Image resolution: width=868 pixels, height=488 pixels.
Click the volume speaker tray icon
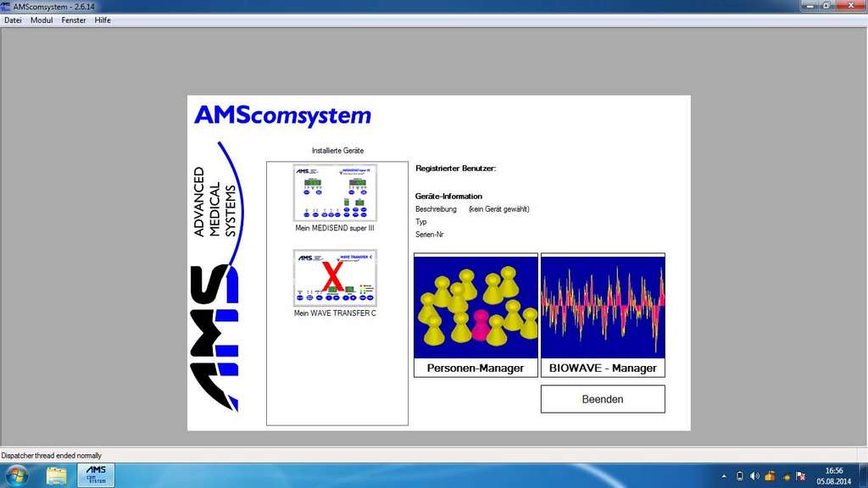pos(754,476)
